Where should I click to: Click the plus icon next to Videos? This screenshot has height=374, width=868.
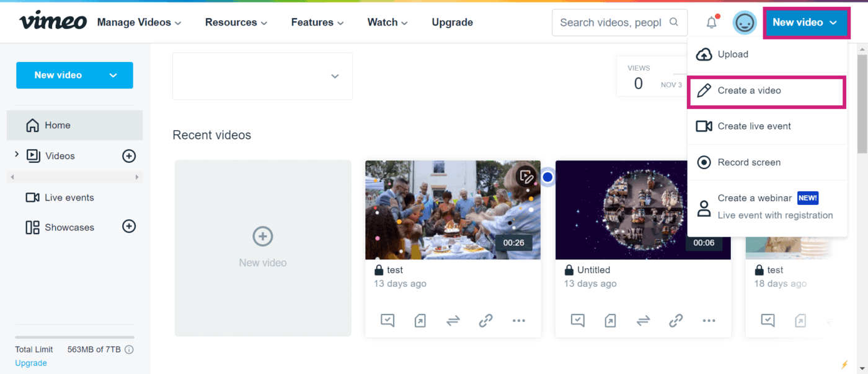[129, 156]
